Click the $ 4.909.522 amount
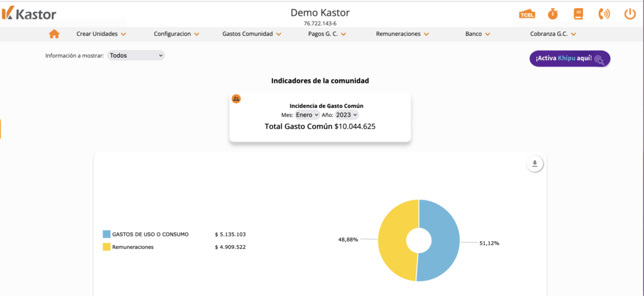Viewport: 644px width, 296px height. pyautogui.click(x=230, y=247)
